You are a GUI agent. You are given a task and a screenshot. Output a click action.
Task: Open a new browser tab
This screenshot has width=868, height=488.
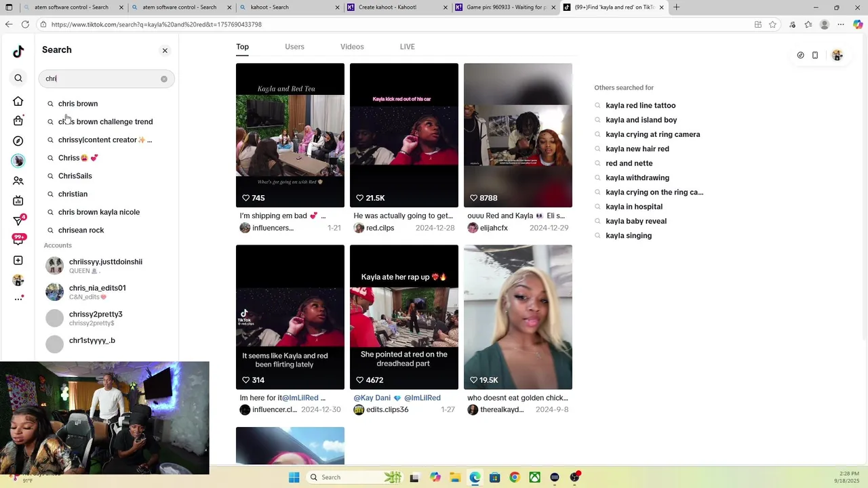click(676, 7)
